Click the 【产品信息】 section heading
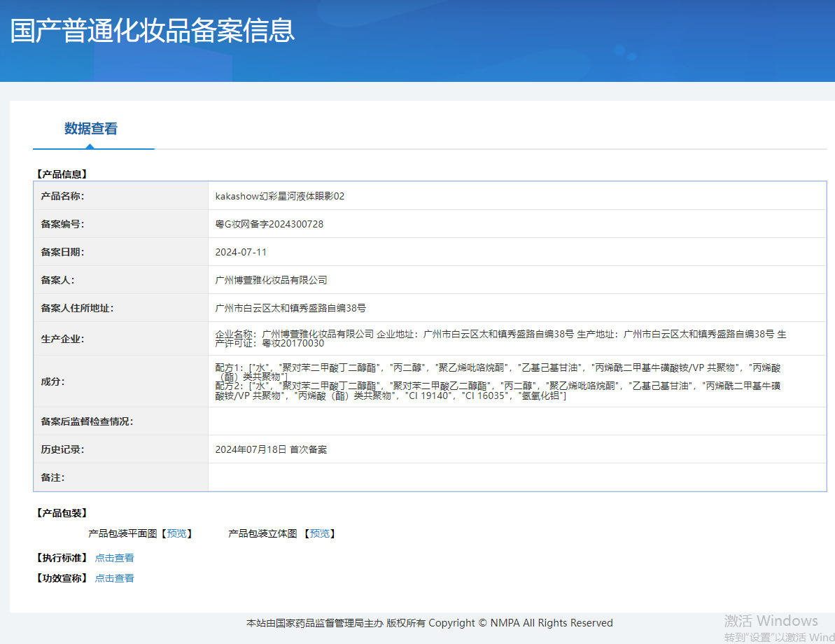This screenshot has height=644, width=835. 61,174
